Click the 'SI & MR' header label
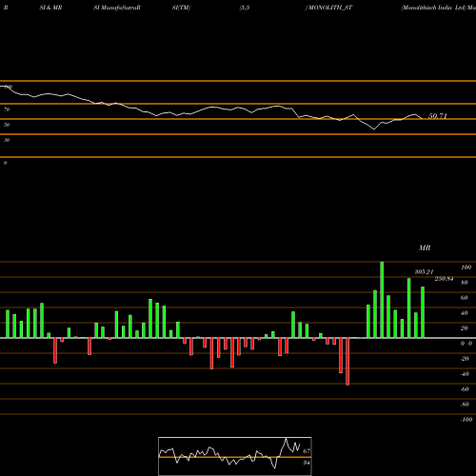The image size is (476, 476). click(50, 8)
